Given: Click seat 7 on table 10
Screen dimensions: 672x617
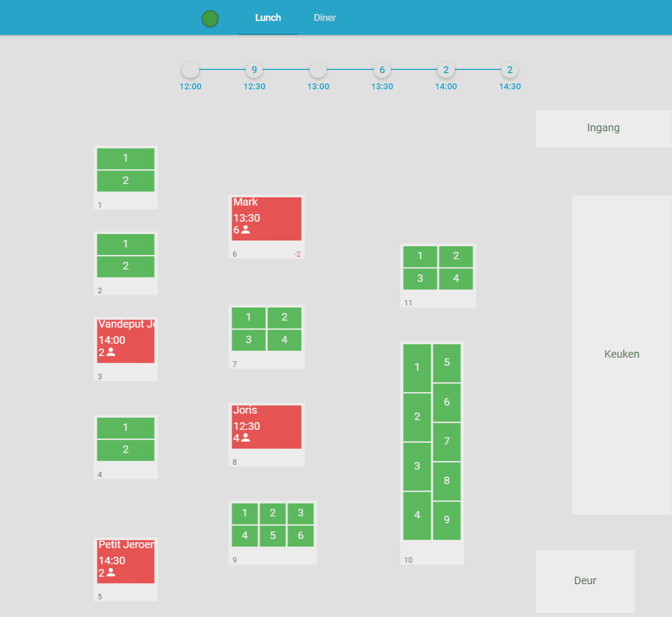Looking at the screenshot, I should [447, 442].
